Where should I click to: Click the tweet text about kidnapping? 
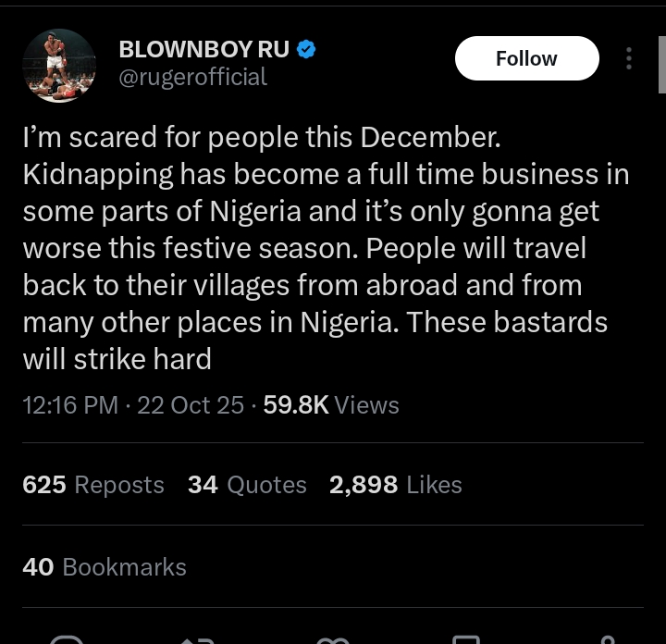tap(314, 248)
